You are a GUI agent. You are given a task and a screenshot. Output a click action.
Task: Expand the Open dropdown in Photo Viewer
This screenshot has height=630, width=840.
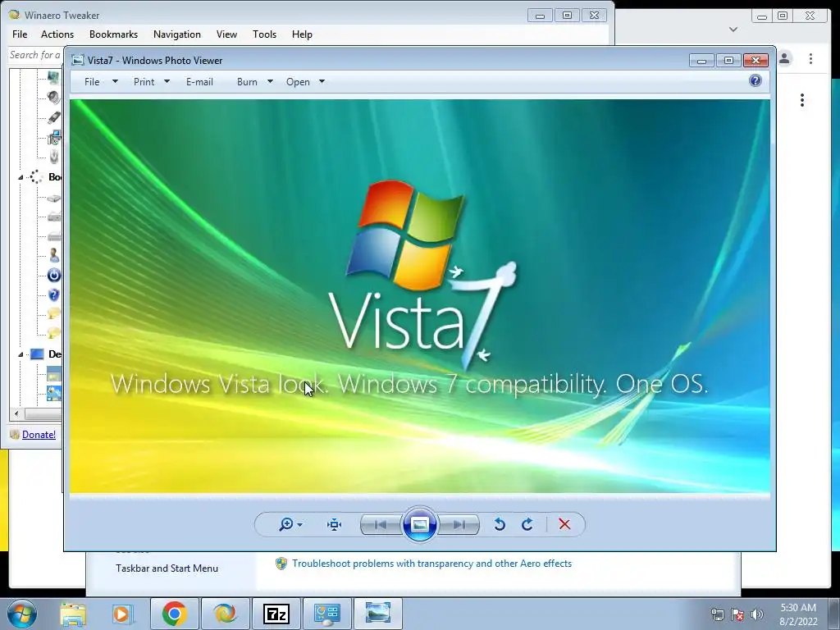coord(305,82)
